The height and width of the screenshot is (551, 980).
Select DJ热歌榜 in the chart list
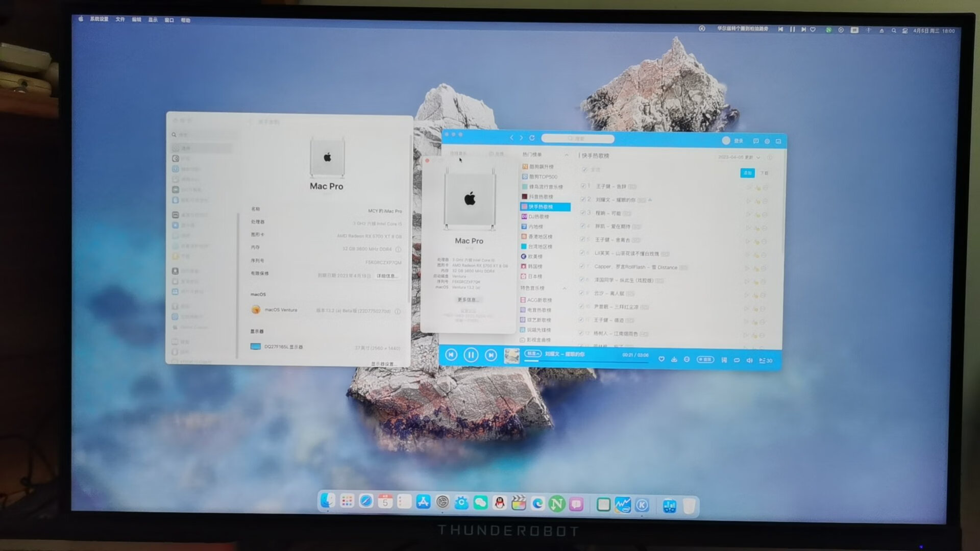click(538, 217)
